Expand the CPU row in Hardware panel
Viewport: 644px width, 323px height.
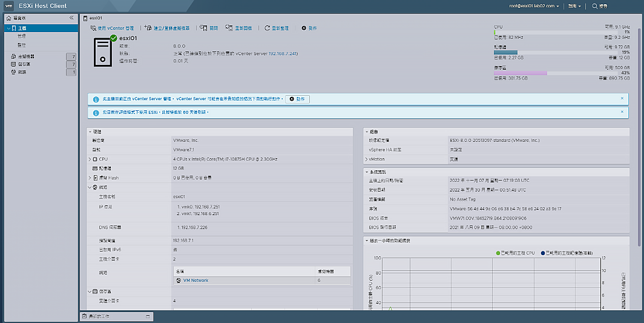pyautogui.click(x=90, y=159)
